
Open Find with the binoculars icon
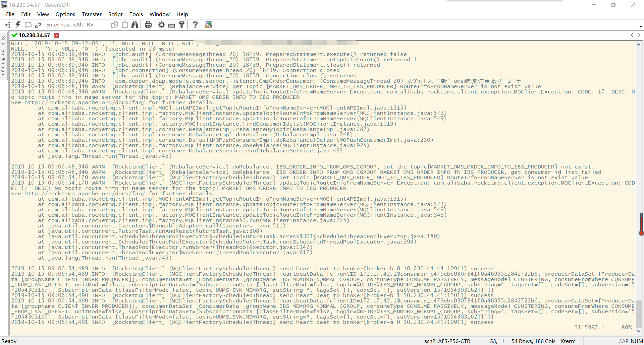135,25
